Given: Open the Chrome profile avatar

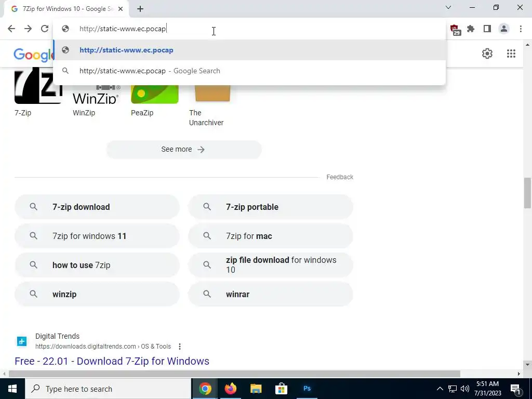Looking at the screenshot, I should point(504,29).
